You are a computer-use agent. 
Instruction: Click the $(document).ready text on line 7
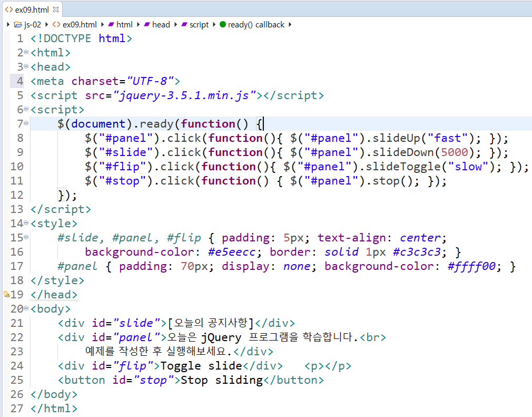pyautogui.click(x=115, y=124)
